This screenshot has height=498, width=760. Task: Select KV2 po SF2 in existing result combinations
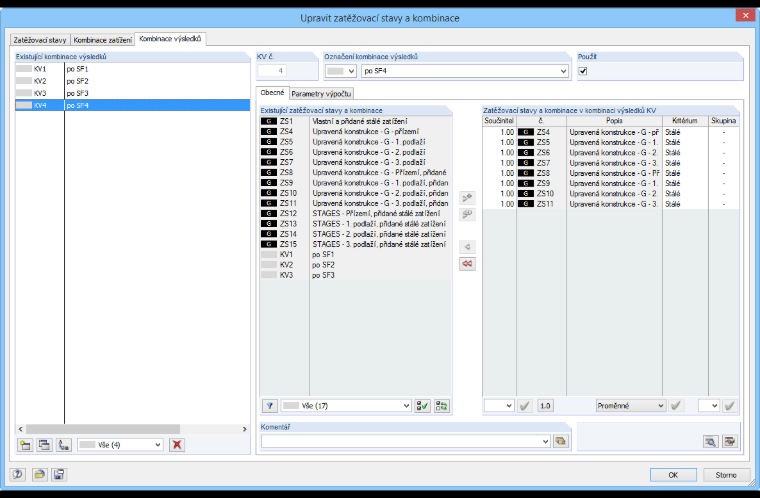pyautogui.click(x=132, y=81)
